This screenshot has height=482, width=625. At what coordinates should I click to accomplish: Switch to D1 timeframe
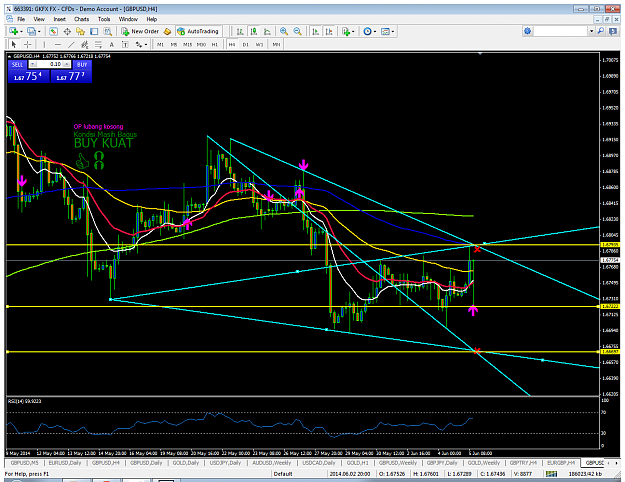coord(246,44)
